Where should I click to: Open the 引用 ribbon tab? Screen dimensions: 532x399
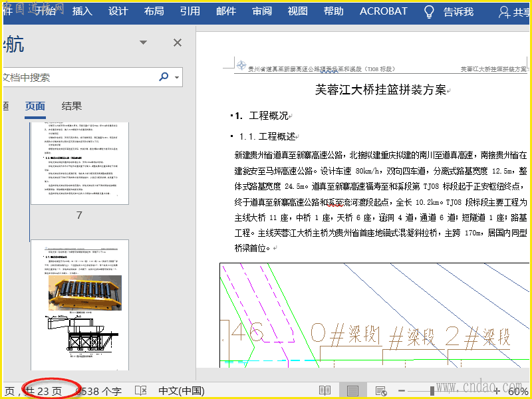[x=190, y=11]
